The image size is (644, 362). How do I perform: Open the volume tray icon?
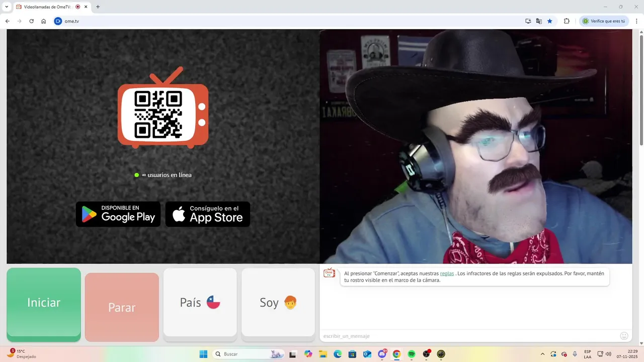[608, 354]
